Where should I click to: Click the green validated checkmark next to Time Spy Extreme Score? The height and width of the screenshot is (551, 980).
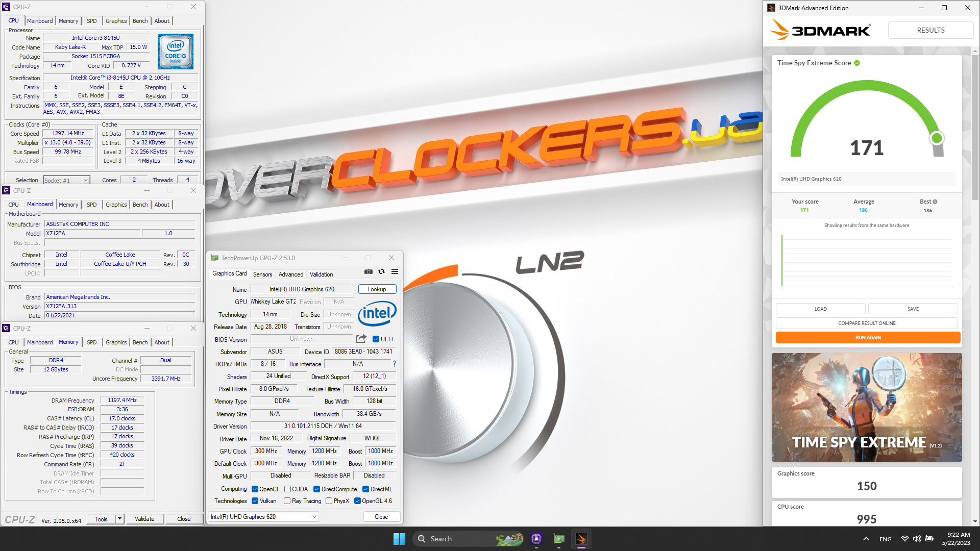[857, 63]
